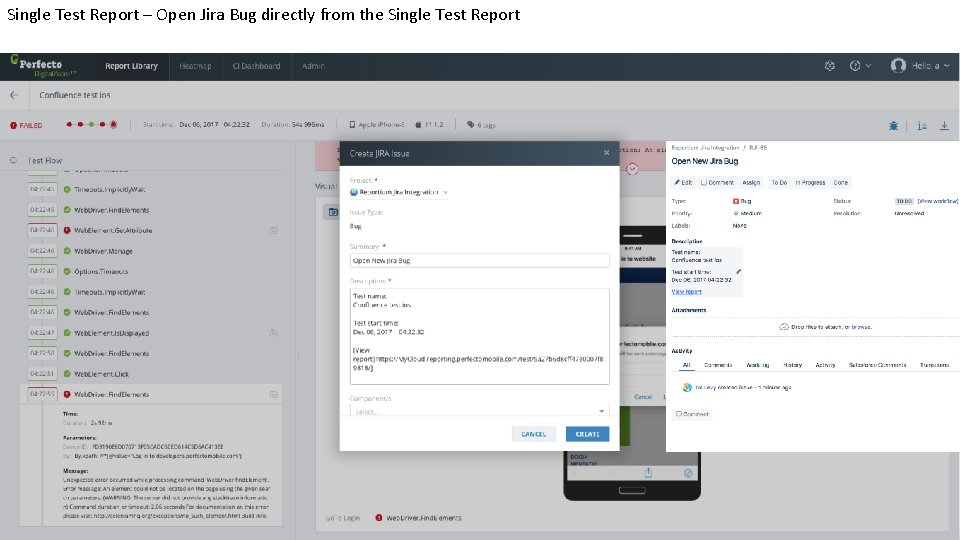960x540 pixels.
Task: Open the Project dropdown in JIRA dialog
Action: 399,192
